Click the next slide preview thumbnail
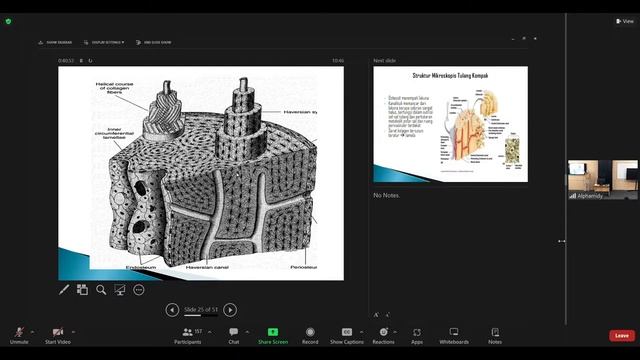 pos(451,124)
